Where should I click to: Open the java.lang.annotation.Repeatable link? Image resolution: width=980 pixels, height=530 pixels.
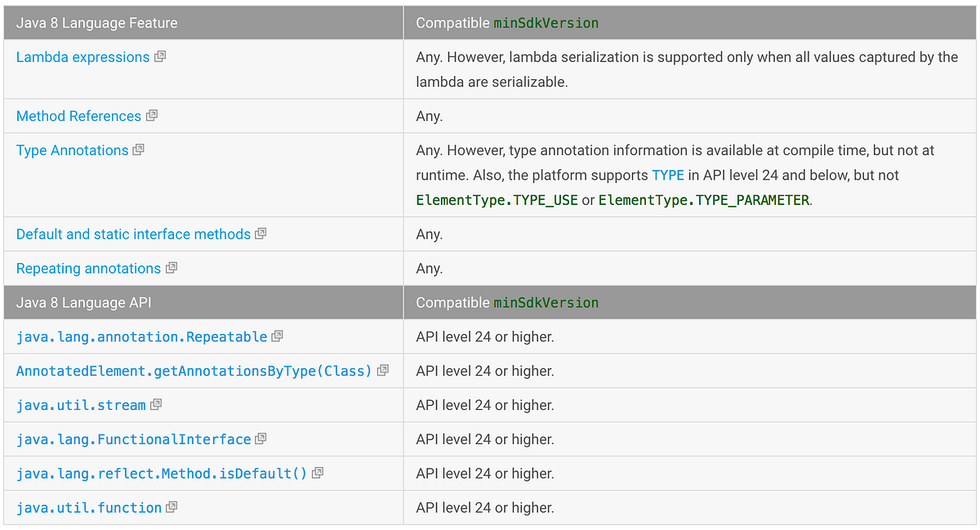(x=139, y=336)
